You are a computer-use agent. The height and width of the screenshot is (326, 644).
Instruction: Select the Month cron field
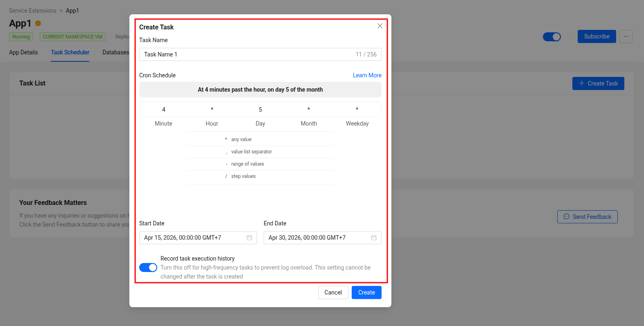point(309,109)
